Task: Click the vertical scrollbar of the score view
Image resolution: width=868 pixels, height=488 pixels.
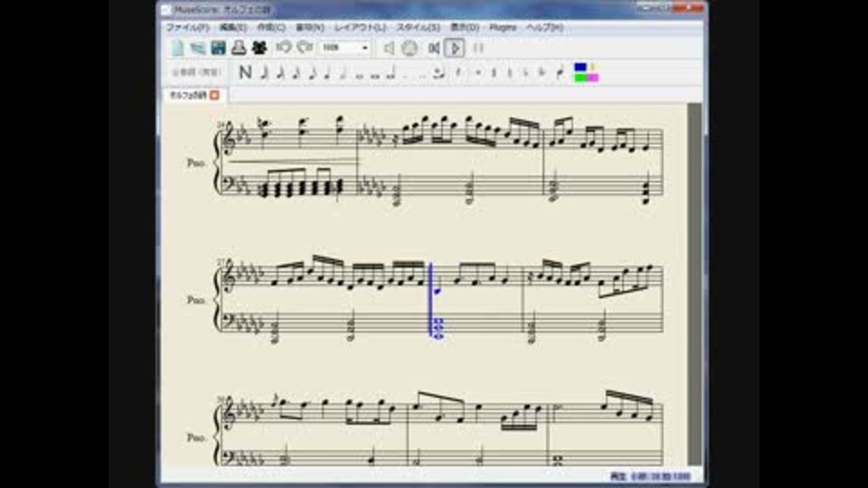Action: pos(694,285)
